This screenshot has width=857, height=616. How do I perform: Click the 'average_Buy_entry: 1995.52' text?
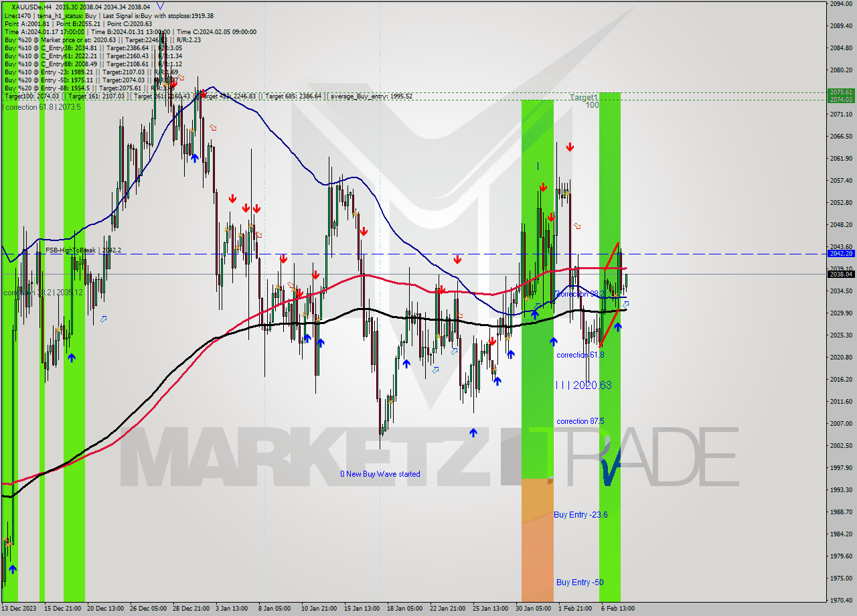pos(372,96)
